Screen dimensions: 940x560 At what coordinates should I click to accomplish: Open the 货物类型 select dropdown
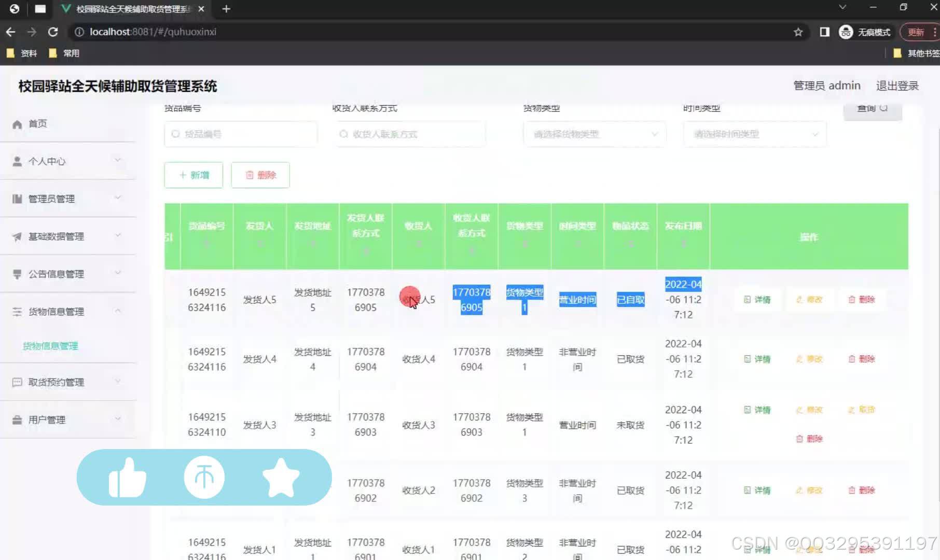[x=595, y=134]
